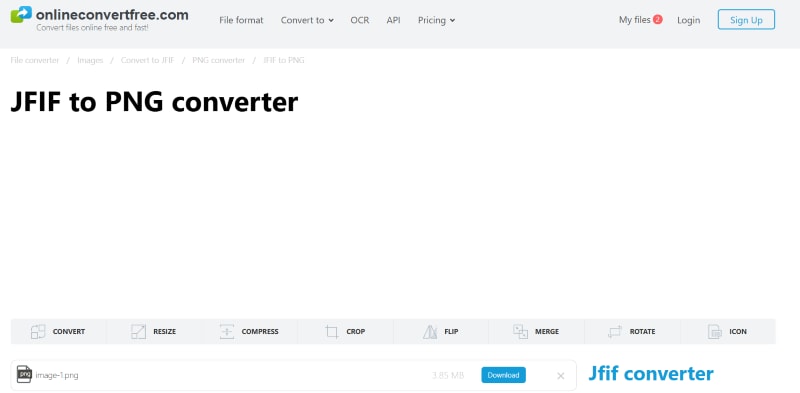This screenshot has height=393, width=800.
Task: Click the JFIF to PNG breadcrumb
Action: (x=284, y=60)
